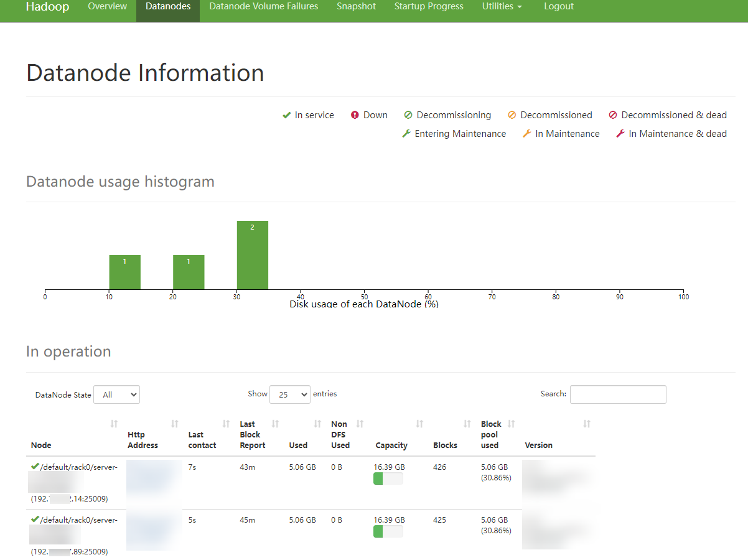Viewport: 748px width, 560px height.
Task: Click the Datanode Information heading
Action: pyautogui.click(x=145, y=73)
